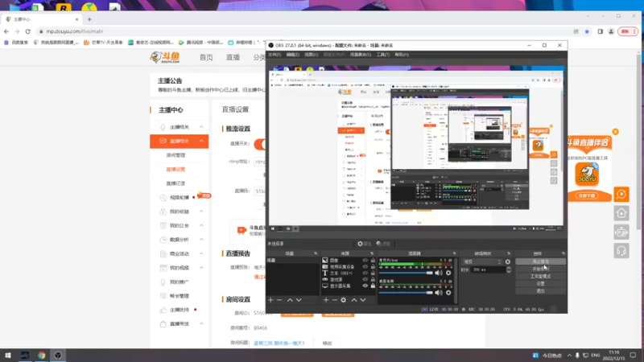Expand sidebar section with calendar icon
Image resolution: width=644 pixels, height=362 pixels.
point(201,268)
